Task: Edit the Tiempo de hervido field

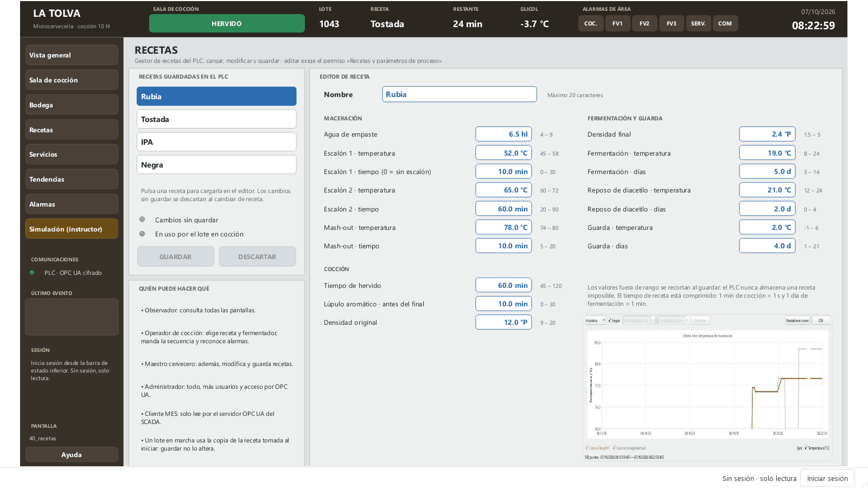Action: [503, 285]
